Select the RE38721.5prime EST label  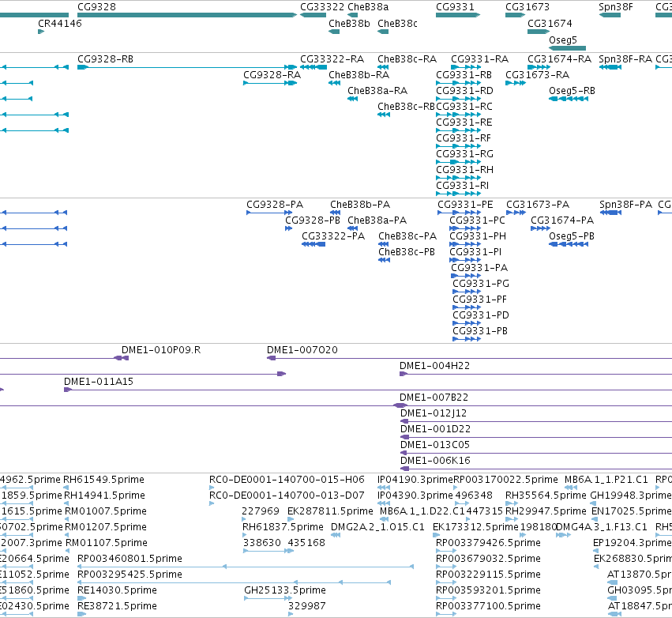(x=117, y=606)
